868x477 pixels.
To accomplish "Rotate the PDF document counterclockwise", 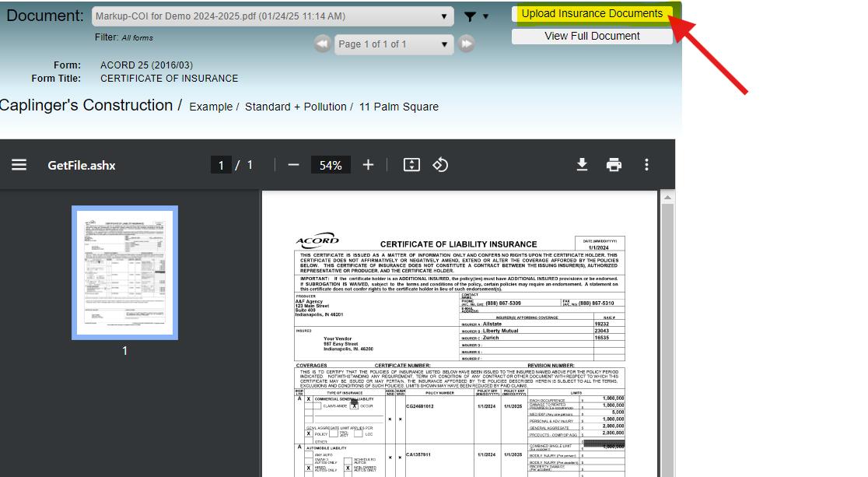I will (440, 165).
